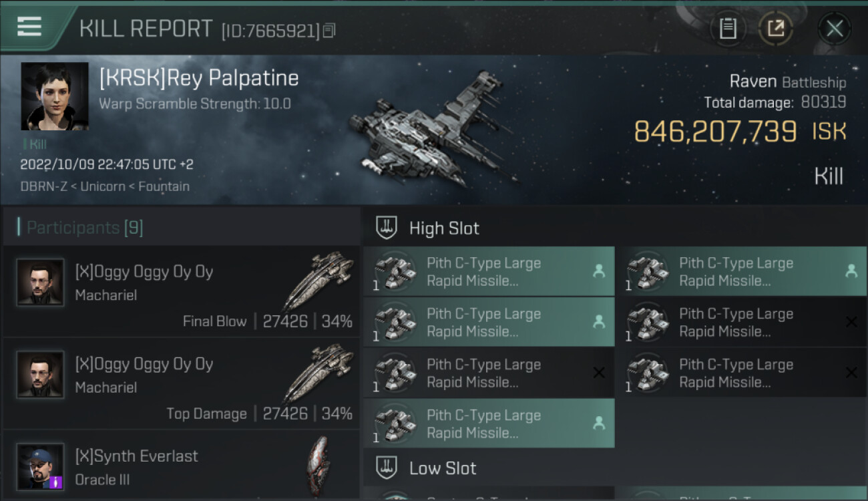
Task: Click the 846,207,739 ISK value
Action: tap(714, 132)
